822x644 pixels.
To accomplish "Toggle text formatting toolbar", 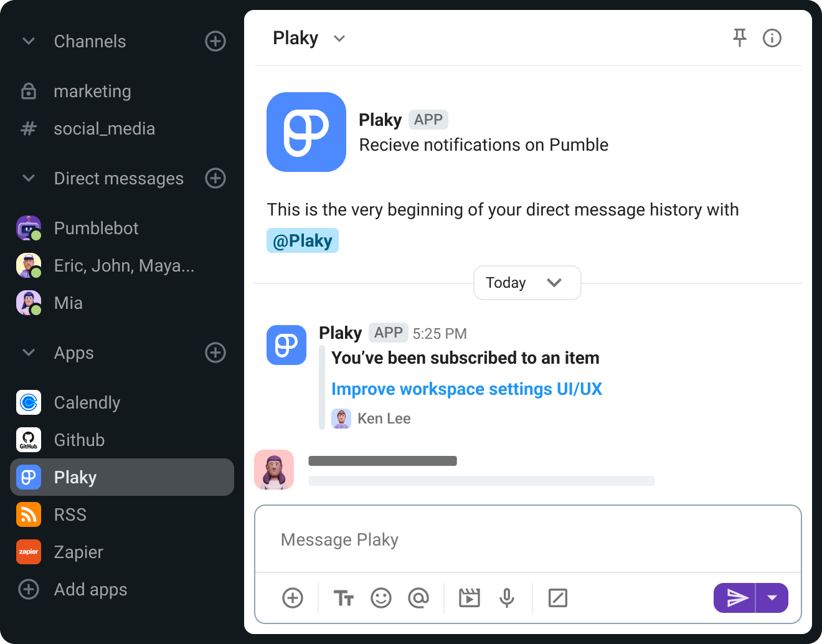I will tap(344, 598).
